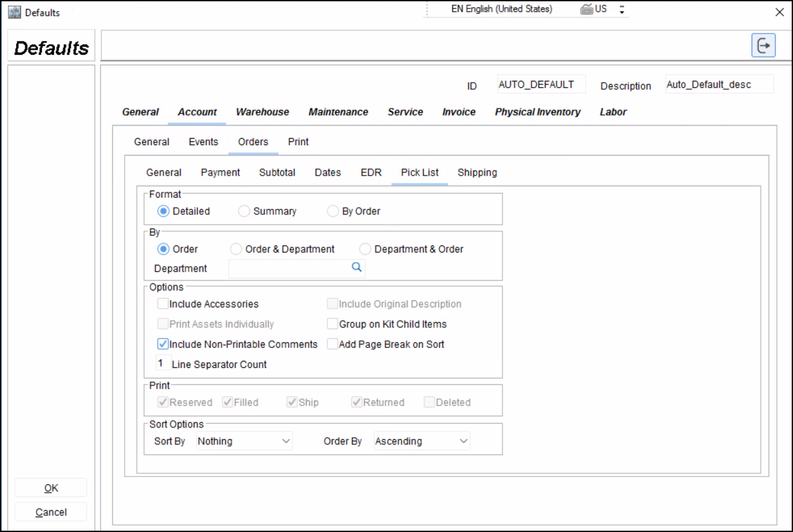793x532 pixels.
Task: Switch to the Warehouse tab
Action: 262,112
